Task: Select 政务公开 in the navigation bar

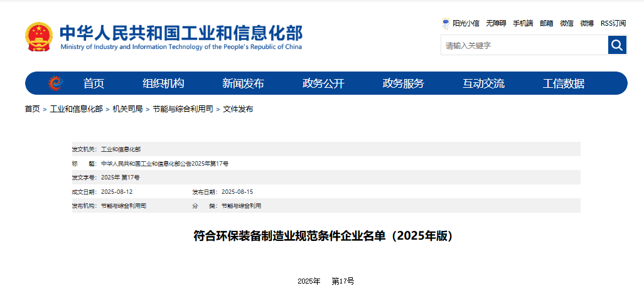Action: [323, 83]
